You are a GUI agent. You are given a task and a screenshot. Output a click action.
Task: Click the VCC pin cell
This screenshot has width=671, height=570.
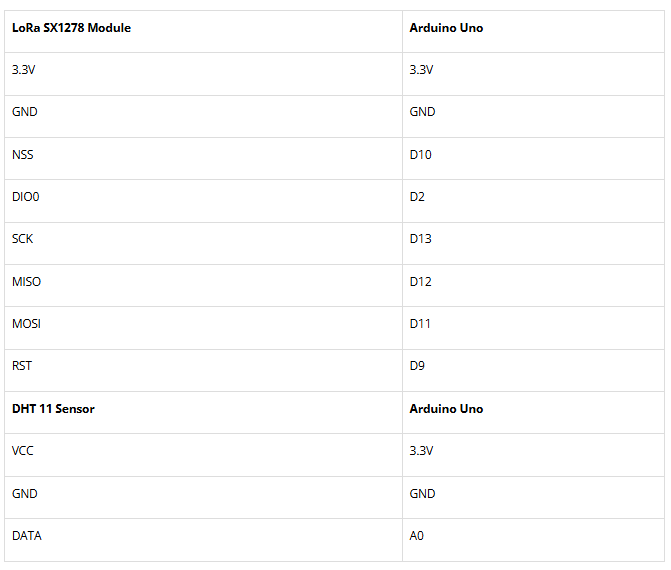click(23, 451)
